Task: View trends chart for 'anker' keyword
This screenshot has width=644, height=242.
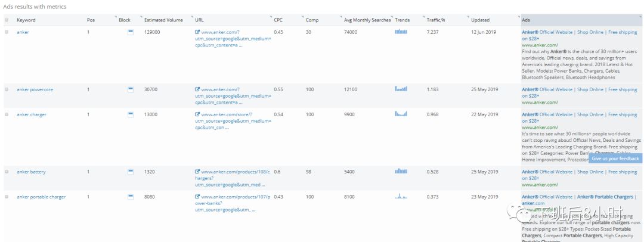Action: pos(401,32)
